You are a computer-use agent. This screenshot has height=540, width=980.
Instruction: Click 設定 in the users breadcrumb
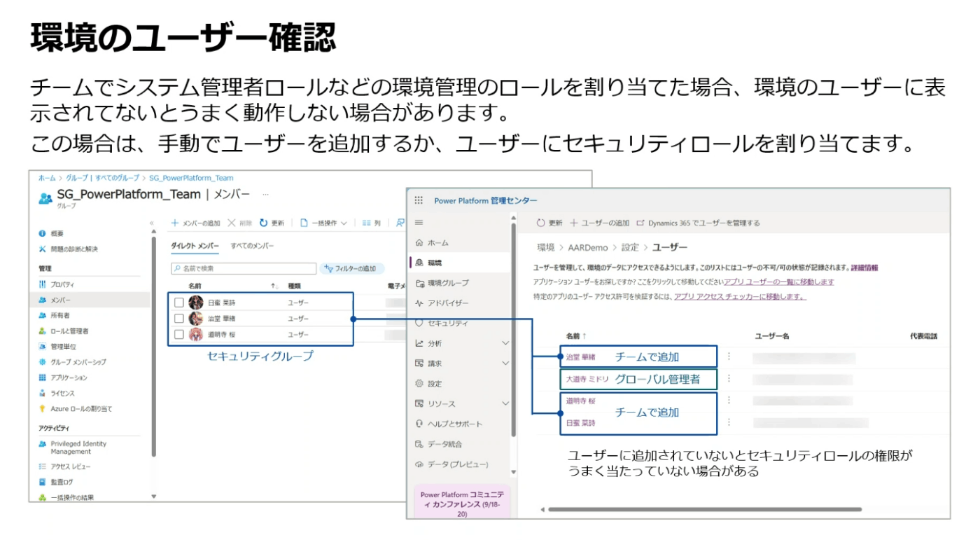pos(630,247)
